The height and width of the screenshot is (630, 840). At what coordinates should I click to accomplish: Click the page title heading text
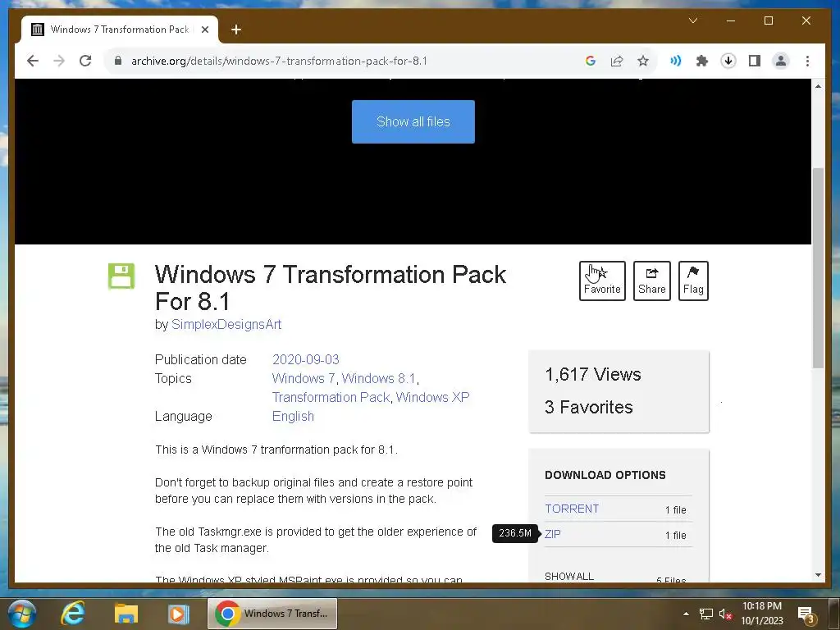point(331,288)
